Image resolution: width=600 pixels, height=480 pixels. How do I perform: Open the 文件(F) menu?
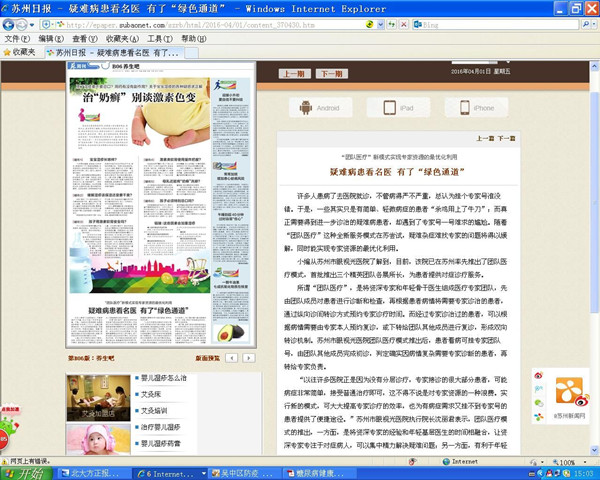(x=16, y=38)
